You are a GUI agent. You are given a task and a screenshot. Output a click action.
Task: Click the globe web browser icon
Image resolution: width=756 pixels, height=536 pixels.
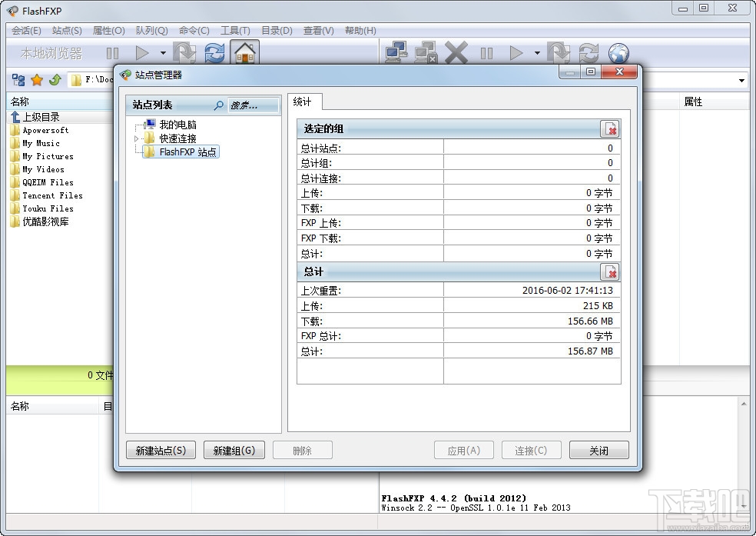618,52
